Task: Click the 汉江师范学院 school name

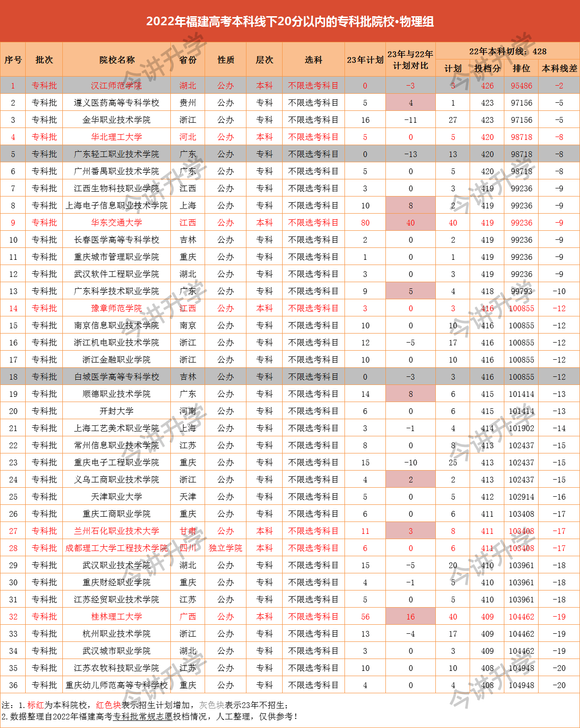Action: (117, 86)
